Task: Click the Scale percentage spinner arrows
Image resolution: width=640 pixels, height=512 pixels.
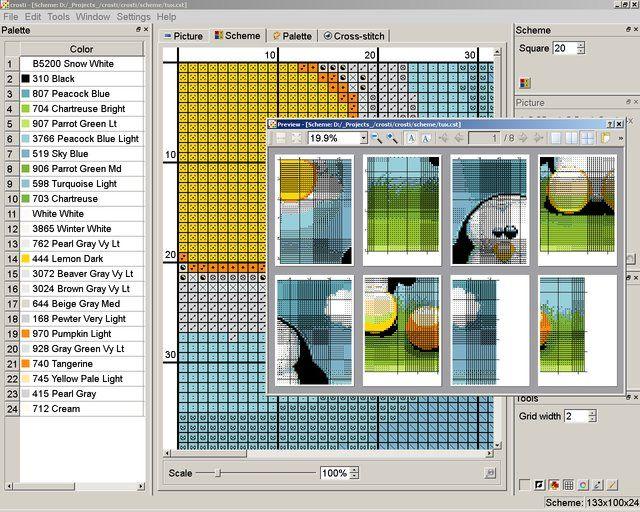Action: coord(355,473)
